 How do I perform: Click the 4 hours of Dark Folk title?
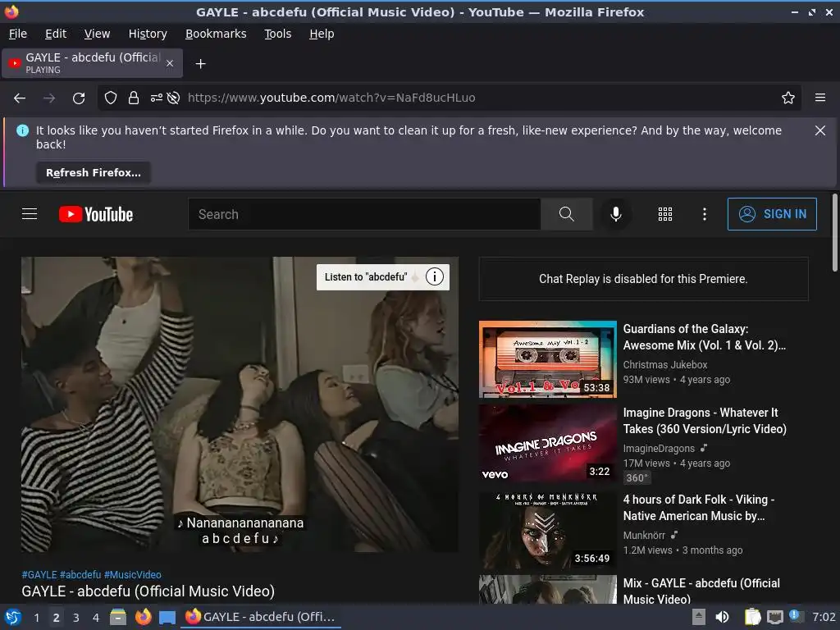pyautogui.click(x=699, y=507)
